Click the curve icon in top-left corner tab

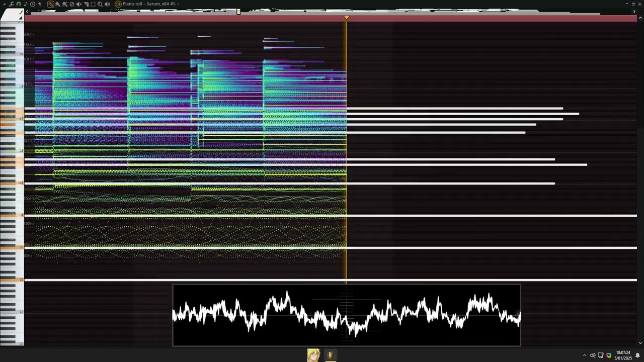[22, 12]
